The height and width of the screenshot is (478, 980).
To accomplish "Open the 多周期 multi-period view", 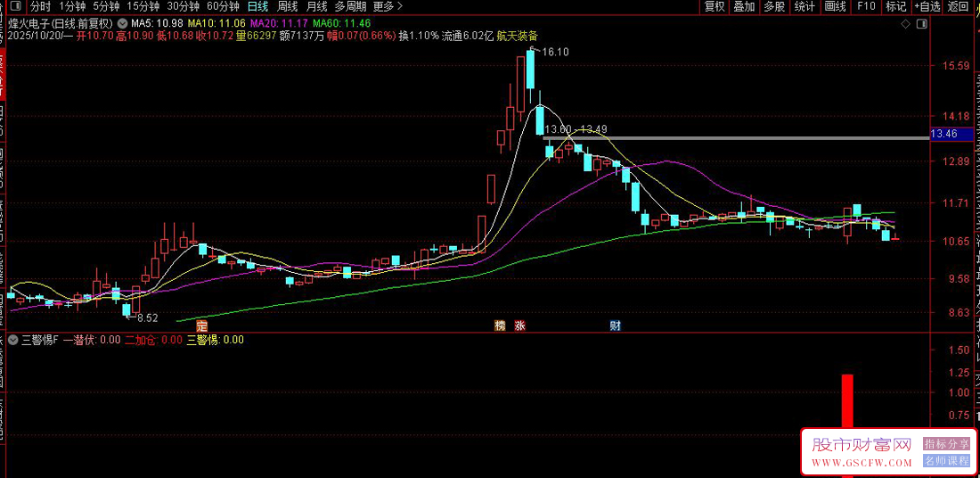I will tap(350, 6).
